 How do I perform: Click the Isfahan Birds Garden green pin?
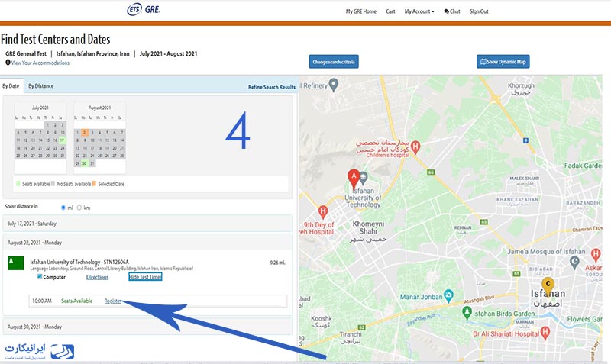point(467,313)
